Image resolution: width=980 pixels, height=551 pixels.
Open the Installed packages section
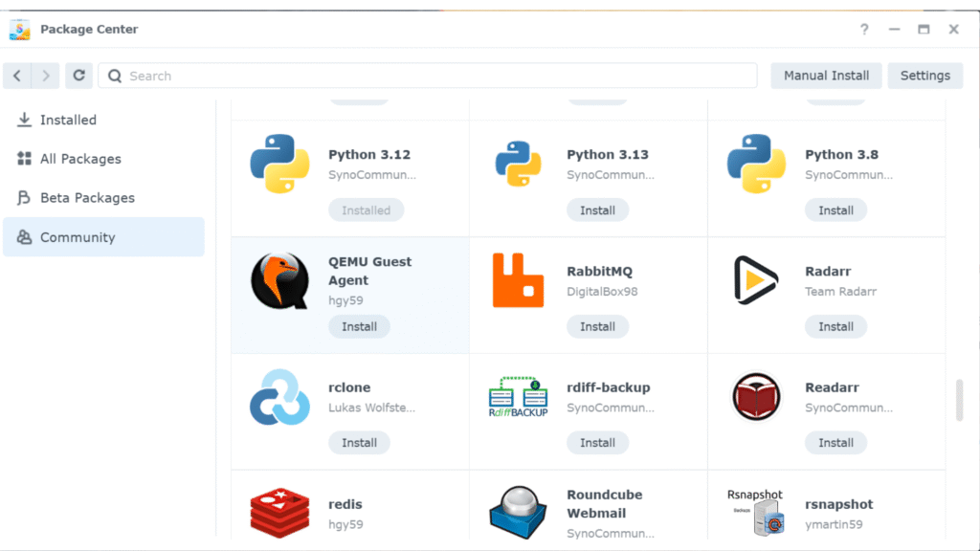click(x=68, y=120)
